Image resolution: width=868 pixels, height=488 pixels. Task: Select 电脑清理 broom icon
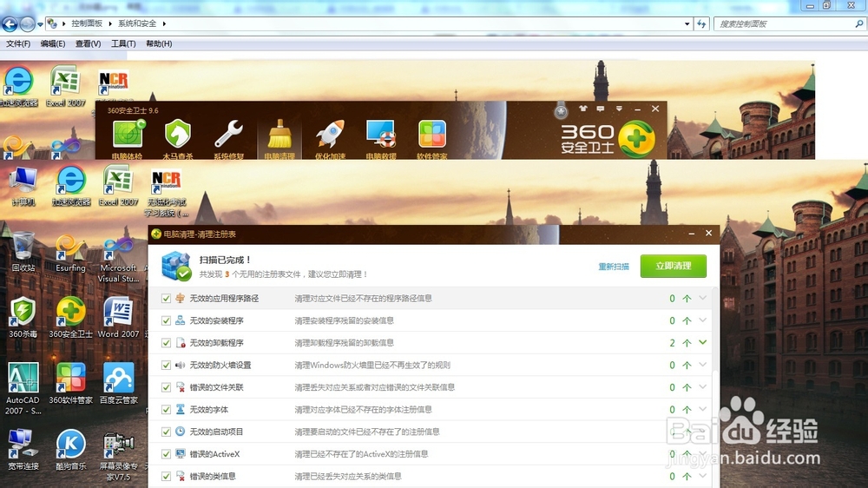(279, 138)
